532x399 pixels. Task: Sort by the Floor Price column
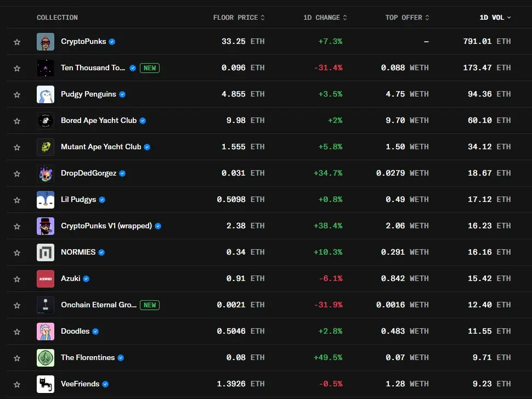(x=239, y=18)
